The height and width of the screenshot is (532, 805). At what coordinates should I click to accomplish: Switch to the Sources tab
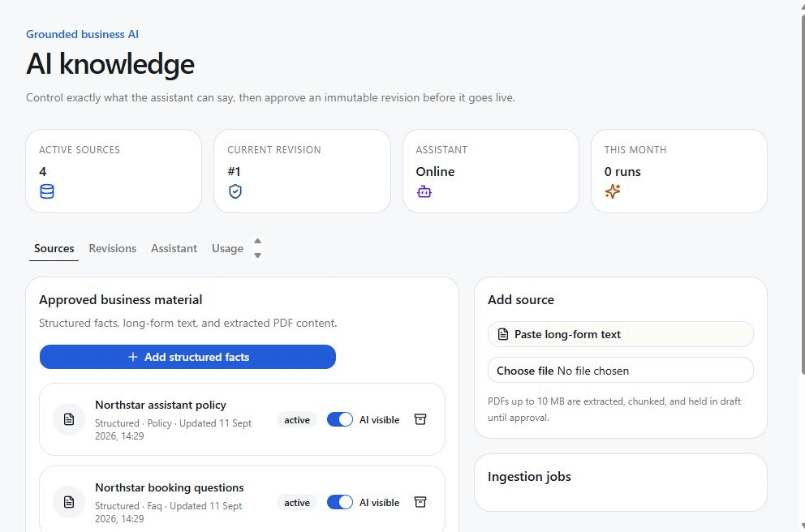(x=54, y=248)
